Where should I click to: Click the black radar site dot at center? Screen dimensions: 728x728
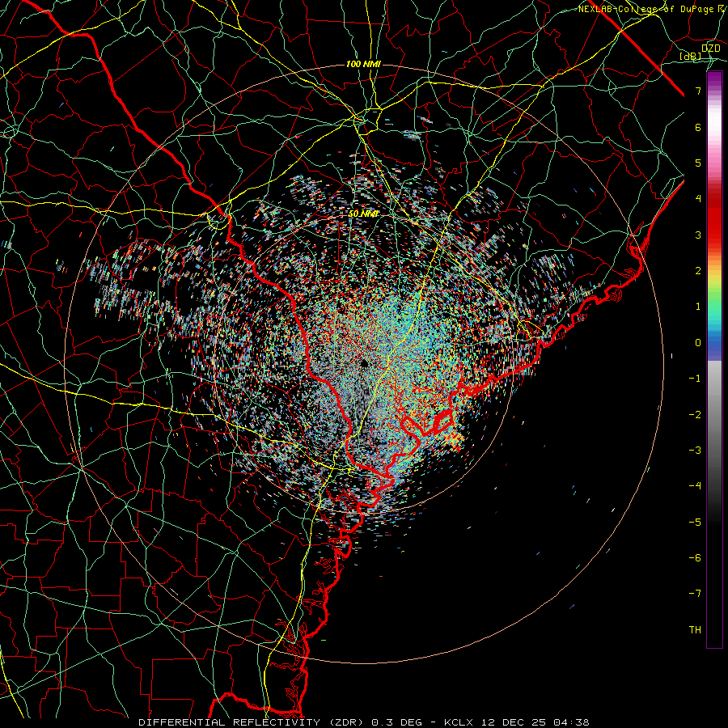coord(365,362)
